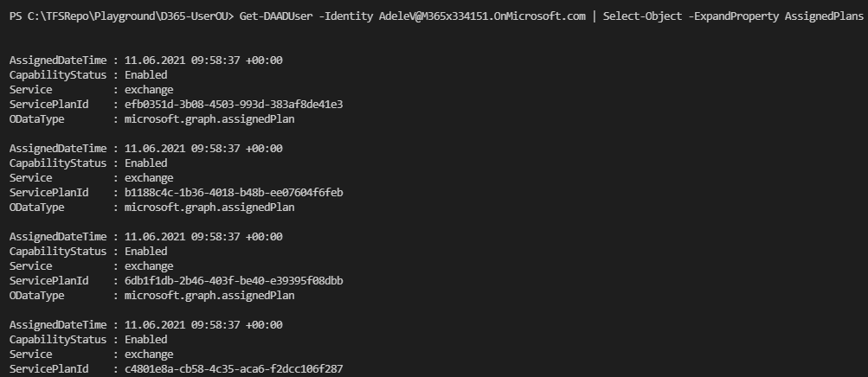The width and height of the screenshot is (868, 377).
Task: Click the second block's CapabilityStatus label
Action: [58, 163]
